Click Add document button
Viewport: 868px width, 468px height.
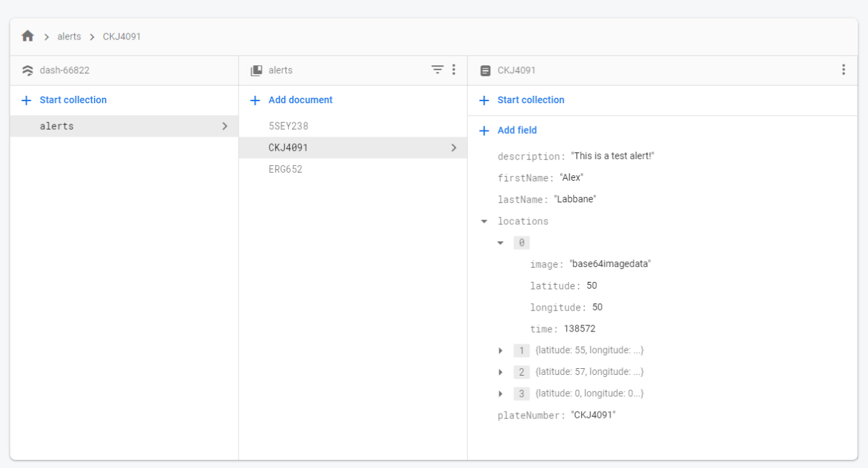click(300, 100)
